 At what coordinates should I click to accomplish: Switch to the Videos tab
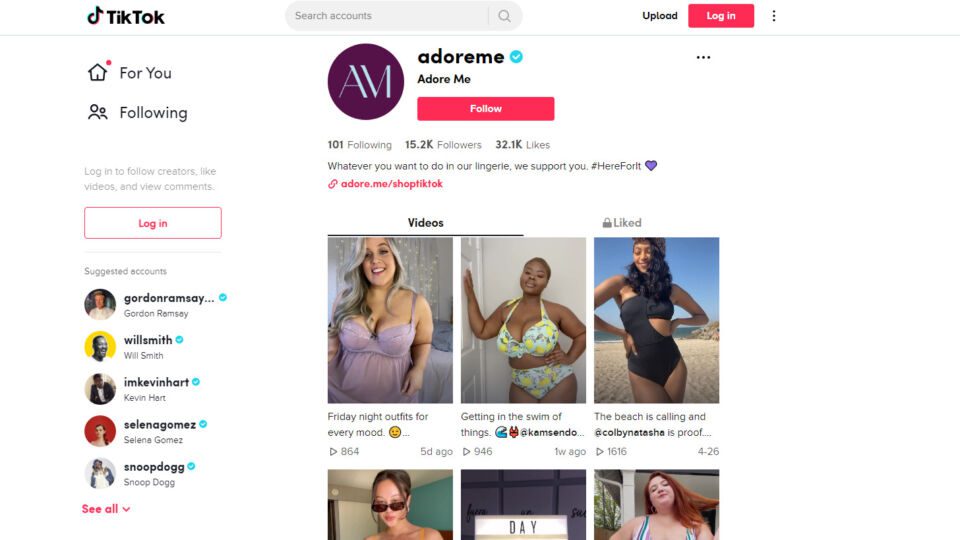[426, 223]
